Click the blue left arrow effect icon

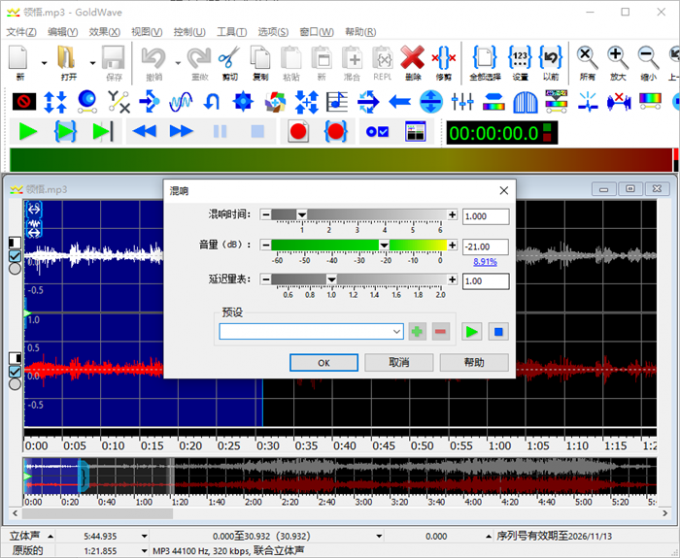point(399,102)
